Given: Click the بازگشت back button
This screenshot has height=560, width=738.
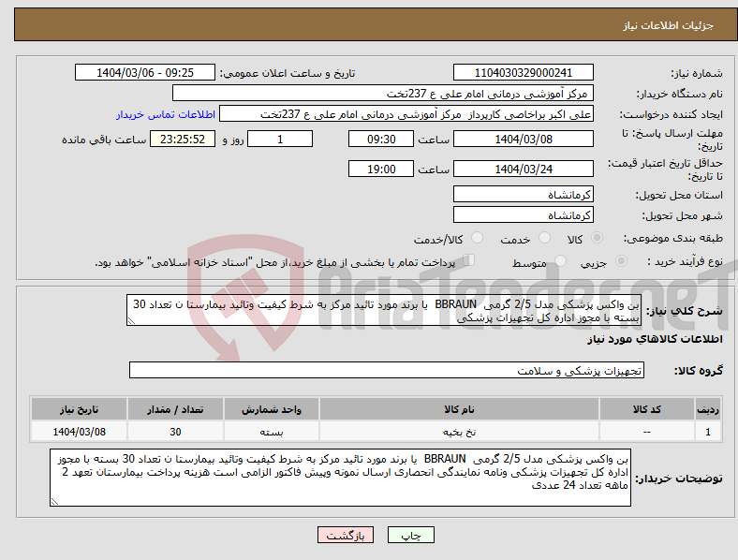Looking at the screenshot, I should (346, 535).
